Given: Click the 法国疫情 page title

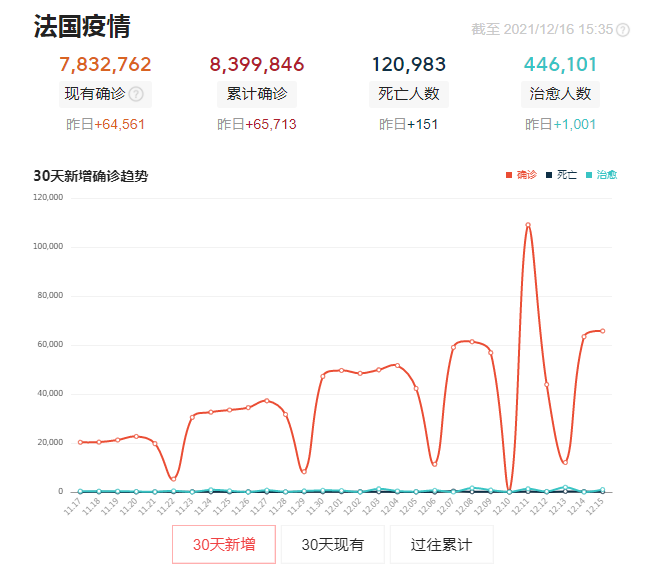Looking at the screenshot, I should click(x=82, y=26).
